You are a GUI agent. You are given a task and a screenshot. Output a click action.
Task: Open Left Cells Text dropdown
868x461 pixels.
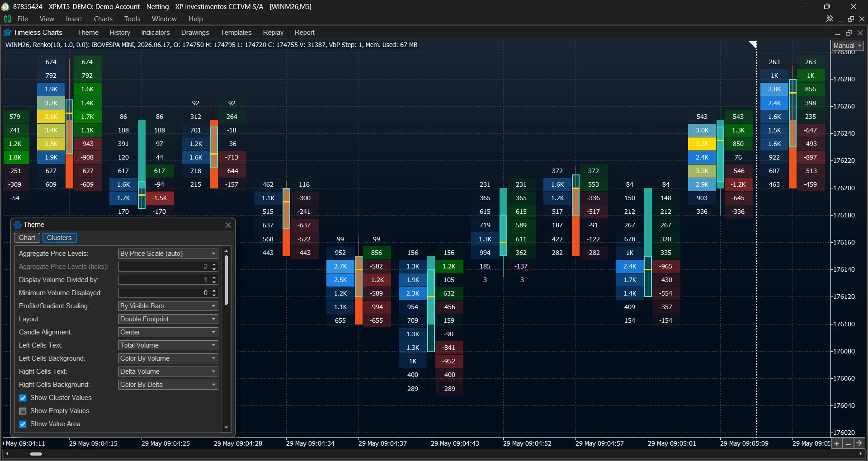point(168,345)
